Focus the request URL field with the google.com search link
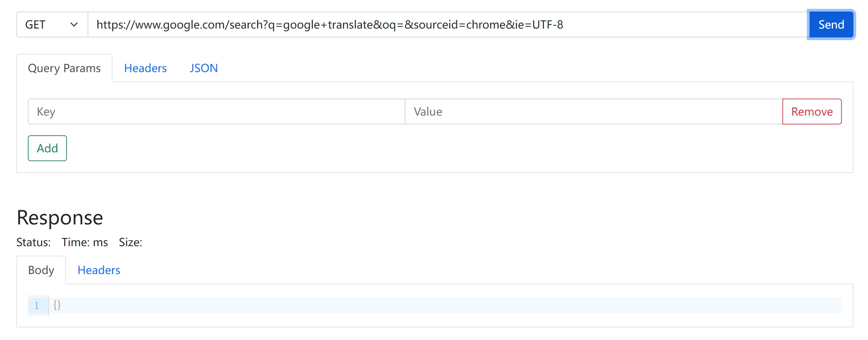Screen dimensions: 868x340 click(448, 24)
